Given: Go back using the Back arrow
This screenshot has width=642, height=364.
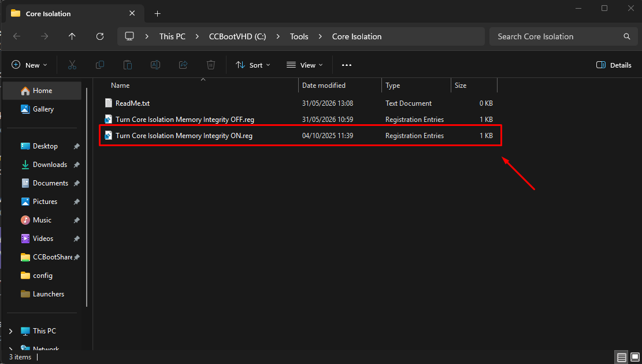Looking at the screenshot, I should 17,36.
